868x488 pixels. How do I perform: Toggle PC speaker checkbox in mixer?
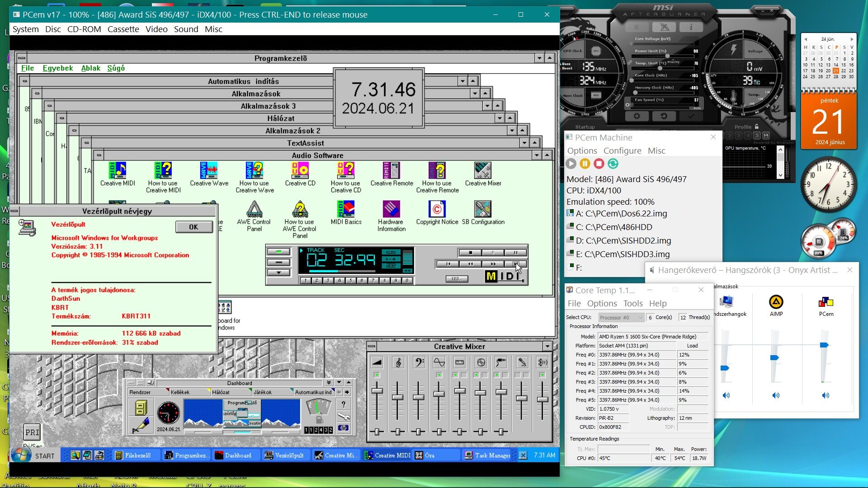[x=542, y=375]
